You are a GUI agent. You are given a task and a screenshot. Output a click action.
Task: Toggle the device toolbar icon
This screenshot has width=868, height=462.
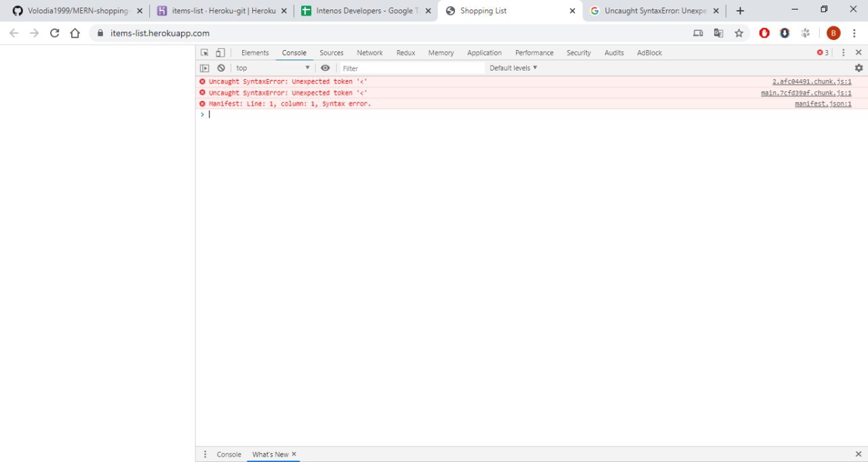click(220, 53)
